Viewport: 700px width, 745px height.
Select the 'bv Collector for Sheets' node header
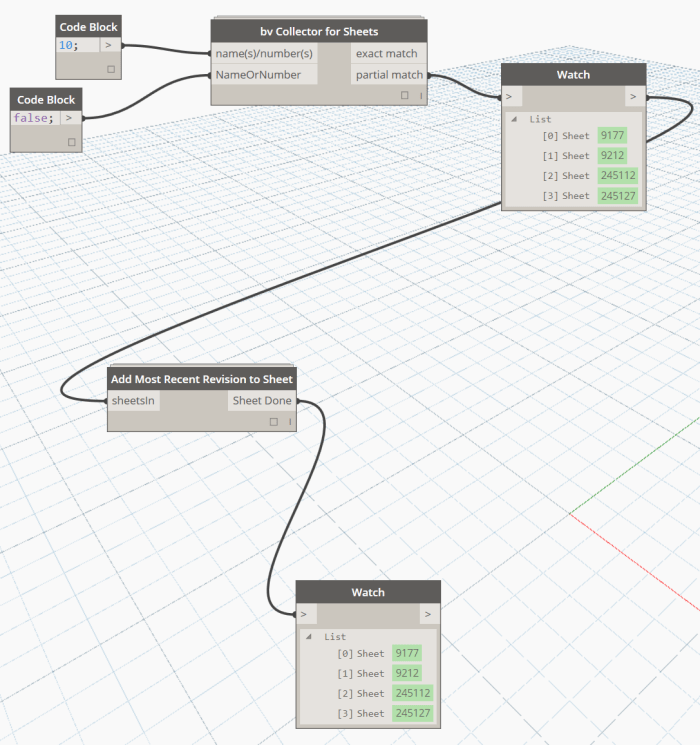click(319, 31)
